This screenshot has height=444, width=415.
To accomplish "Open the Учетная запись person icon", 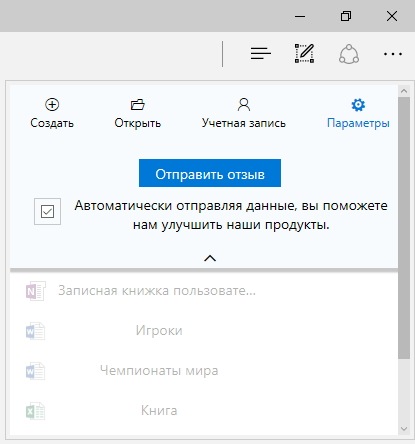I will coord(244,104).
